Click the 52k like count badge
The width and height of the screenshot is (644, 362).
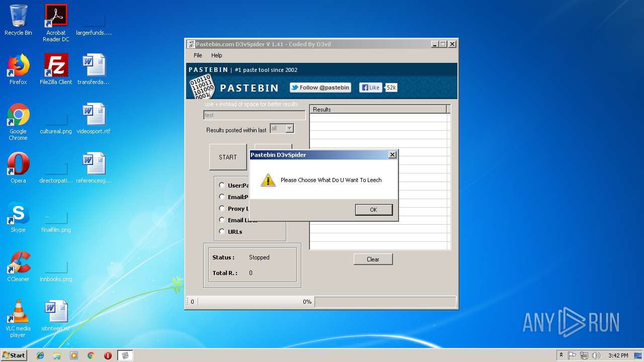click(x=391, y=87)
